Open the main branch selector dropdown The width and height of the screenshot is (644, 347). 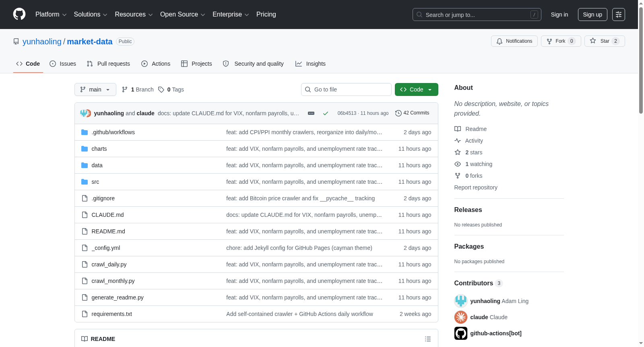point(95,89)
